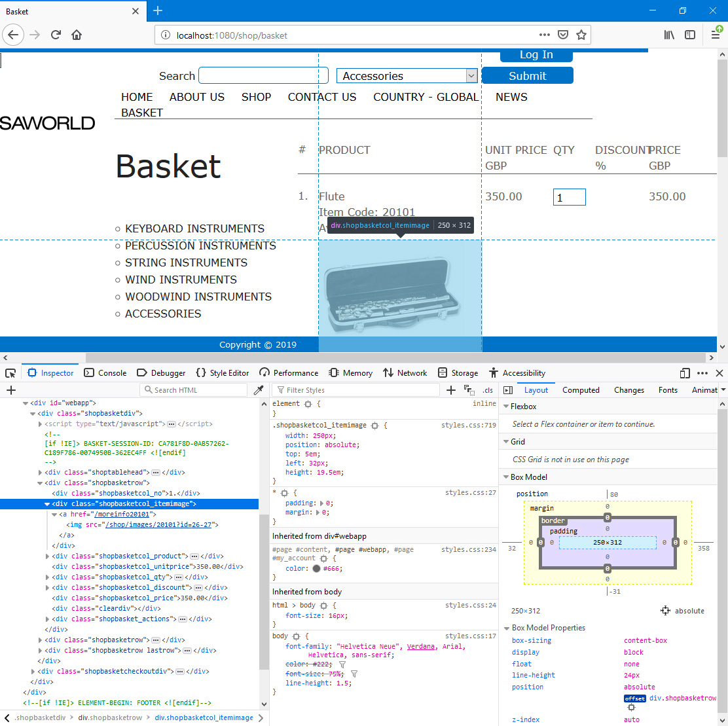Add a new CSS rule with plus icon

(x=451, y=390)
